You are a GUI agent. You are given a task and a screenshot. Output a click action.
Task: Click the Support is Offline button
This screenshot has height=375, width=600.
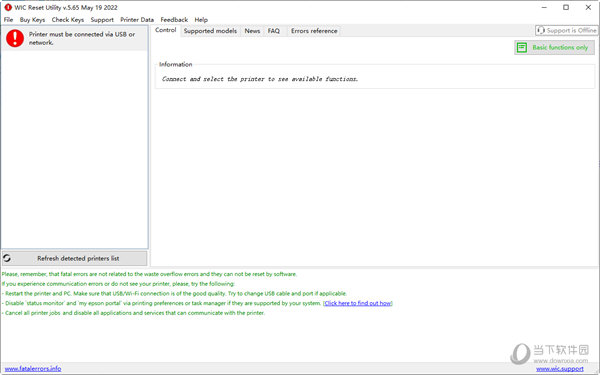pos(566,30)
